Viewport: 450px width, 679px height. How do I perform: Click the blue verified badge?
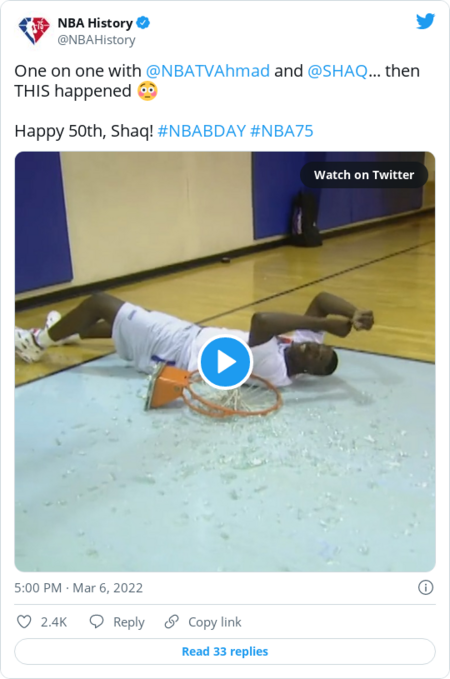coord(143,23)
